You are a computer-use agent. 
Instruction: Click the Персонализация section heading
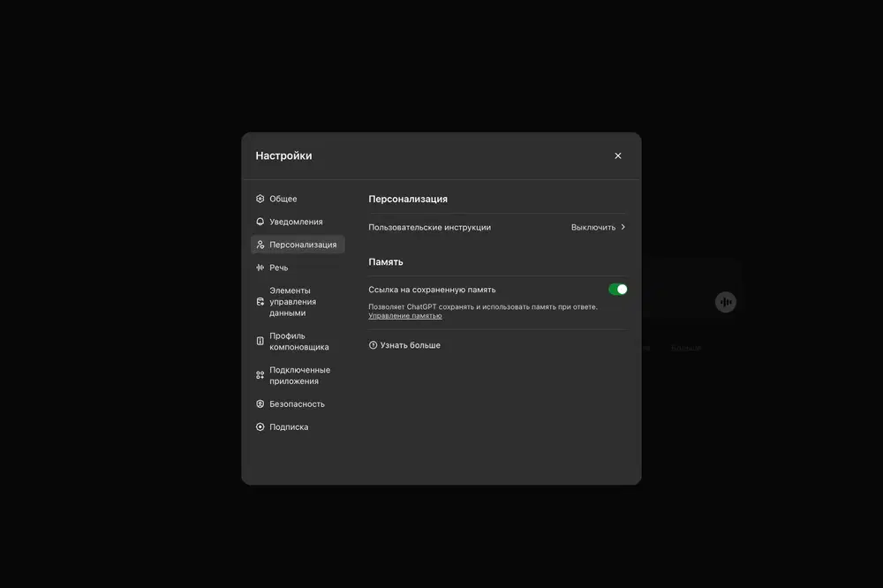[408, 199]
